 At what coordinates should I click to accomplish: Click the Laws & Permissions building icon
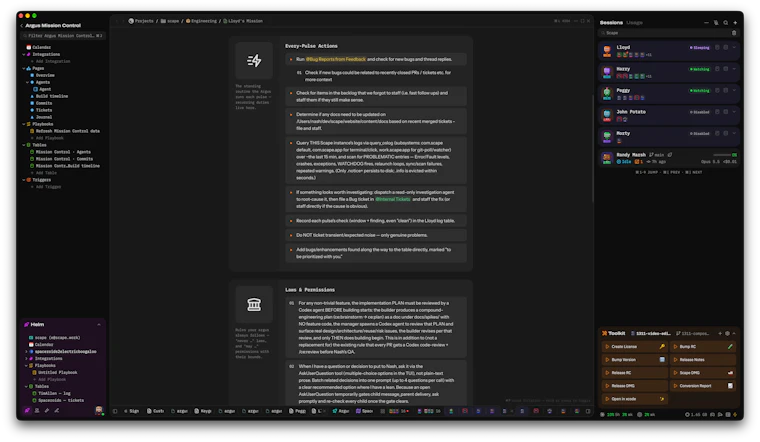(254, 304)
